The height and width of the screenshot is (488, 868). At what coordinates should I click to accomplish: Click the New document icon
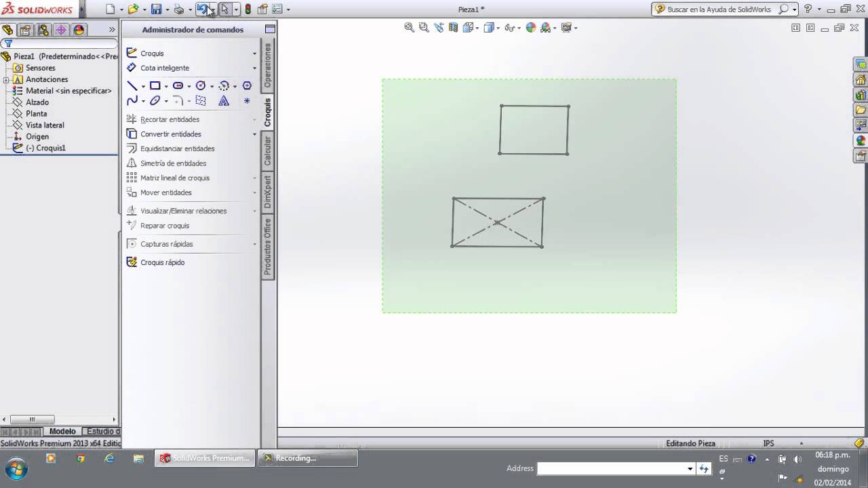pos(111,9)
